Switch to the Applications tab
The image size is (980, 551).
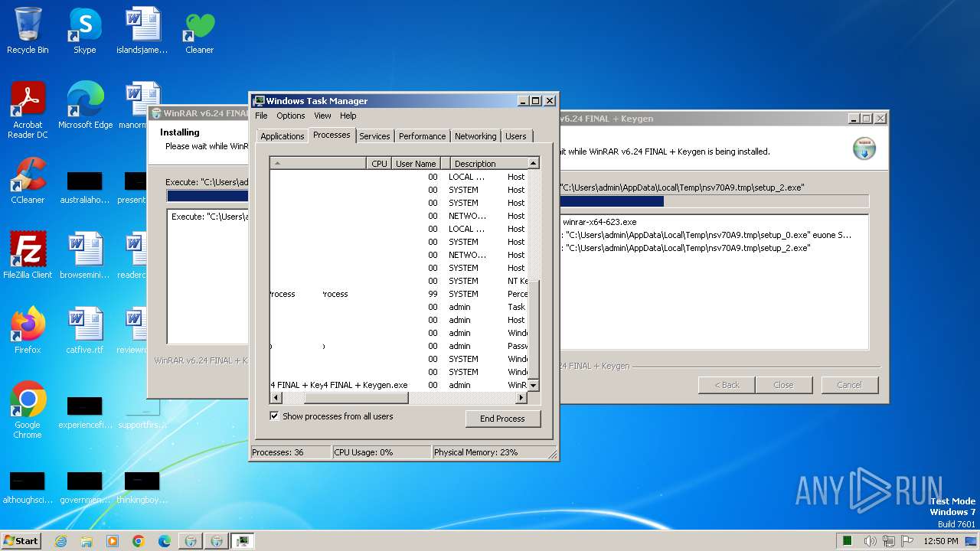coord(283,136)
